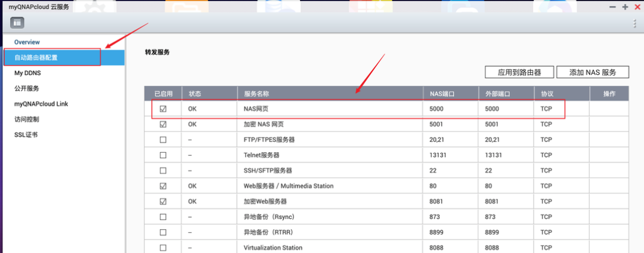
Task: Uncheck the NAS网页 service checkbox
Action: [x=163, y=109]
